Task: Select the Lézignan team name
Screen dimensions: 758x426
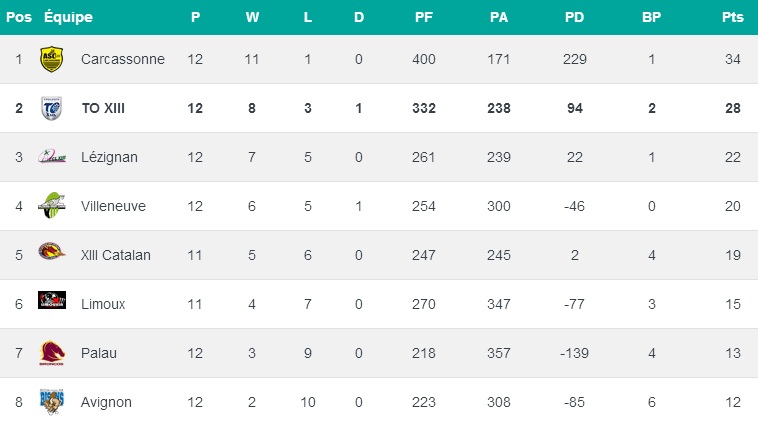Action: 110,157
